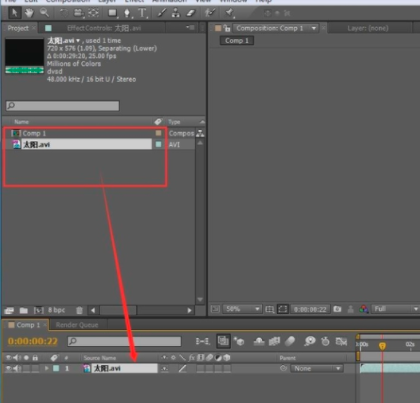Select the Pen tool
The width and height of the screenshot is (420, 403).
127,13
